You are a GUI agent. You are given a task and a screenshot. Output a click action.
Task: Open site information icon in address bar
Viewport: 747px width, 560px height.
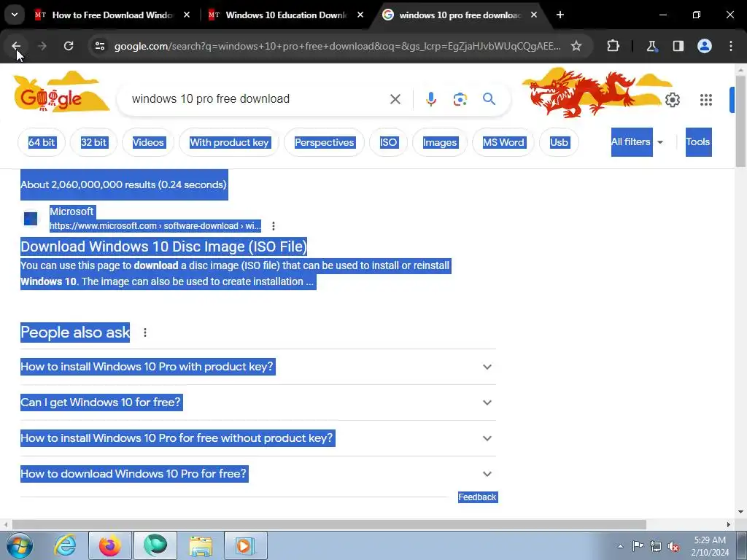(99, 46)
